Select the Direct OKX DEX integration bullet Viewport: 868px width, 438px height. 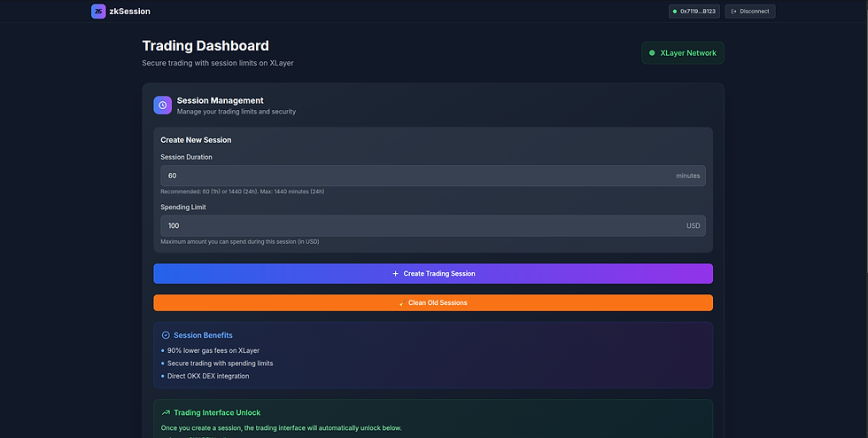[x=208, y=376]
